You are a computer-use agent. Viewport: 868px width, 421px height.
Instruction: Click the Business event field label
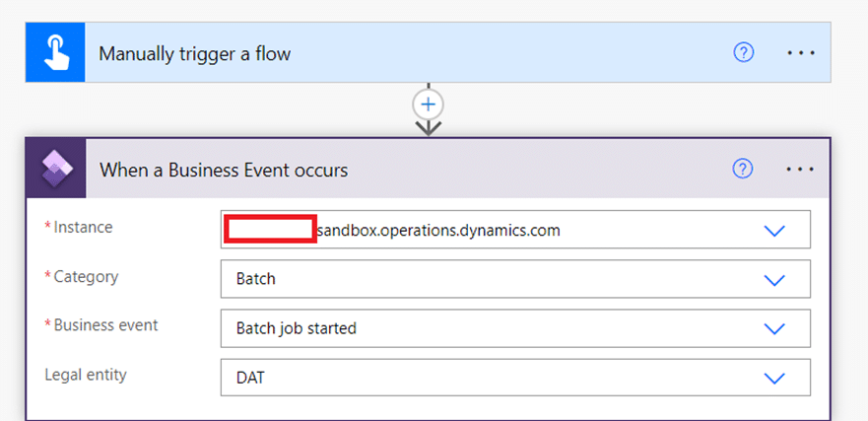(105, 325)
